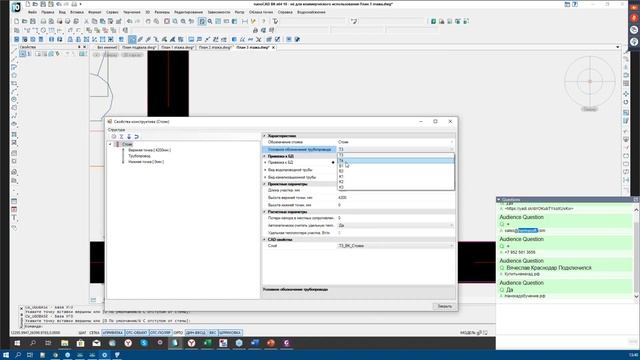640x360 pixels.
Task: Click the return-arrow icon in dialog structure toolbar
Action: click(136, 136)
